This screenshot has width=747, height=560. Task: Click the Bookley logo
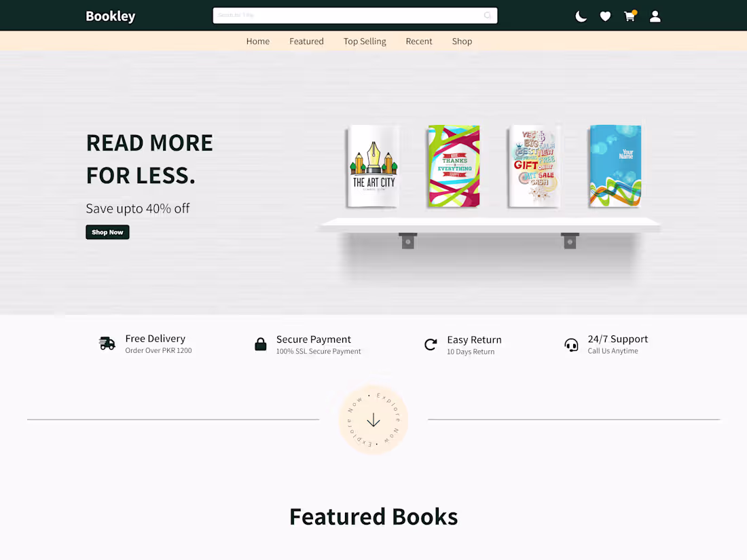111,16
